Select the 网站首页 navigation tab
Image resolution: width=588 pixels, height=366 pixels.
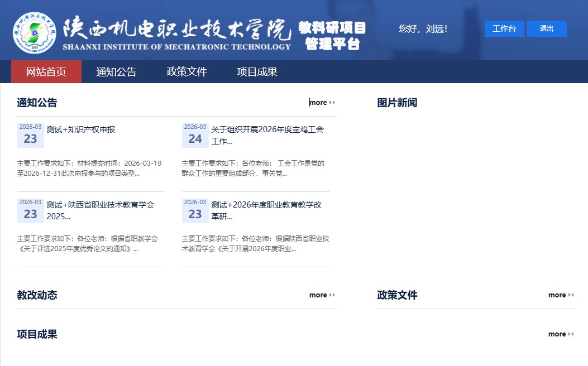46,72
